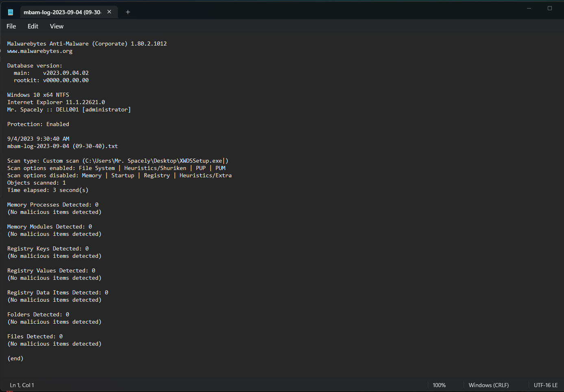Click the 'Database version:' line
The image size is (564, 392).
pyautogui.click(x=35, y=66)
